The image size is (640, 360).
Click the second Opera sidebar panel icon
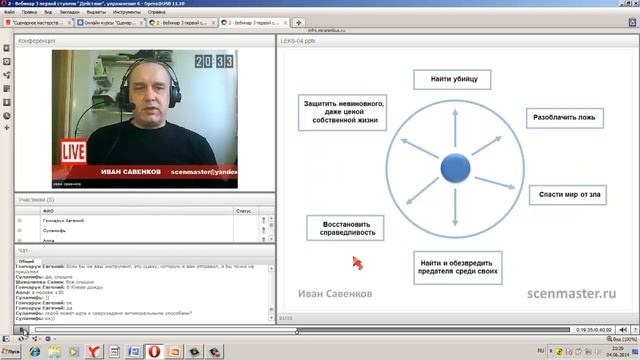click(7, 62)
